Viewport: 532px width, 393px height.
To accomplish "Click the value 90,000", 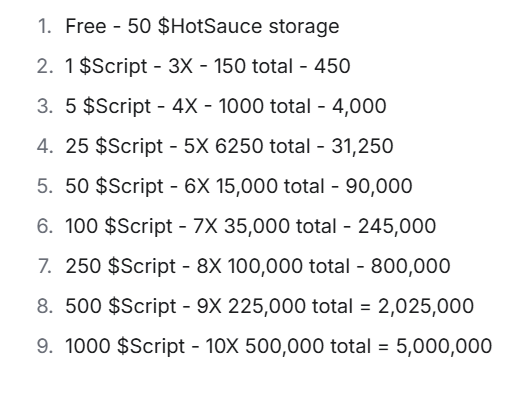I will click(379, 187).
